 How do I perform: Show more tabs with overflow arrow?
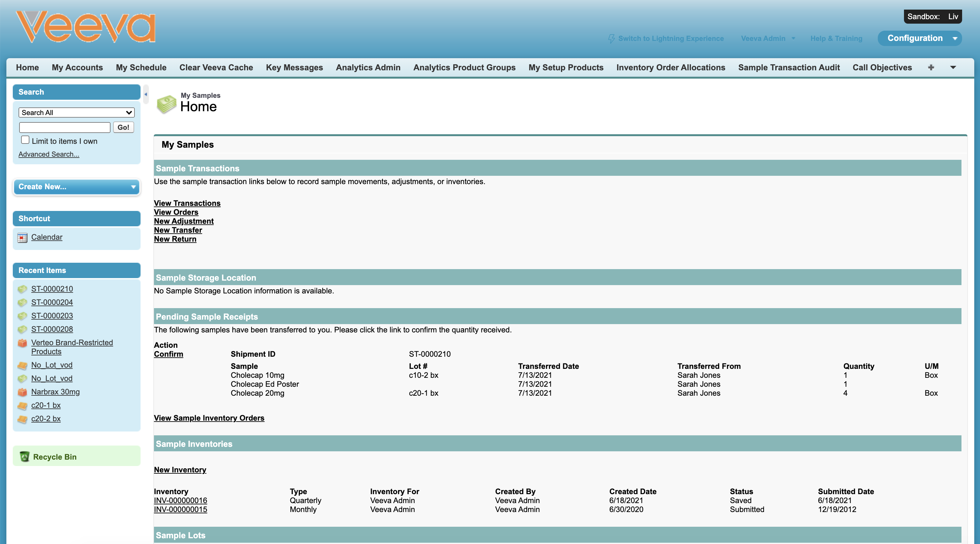click(953, 67)
